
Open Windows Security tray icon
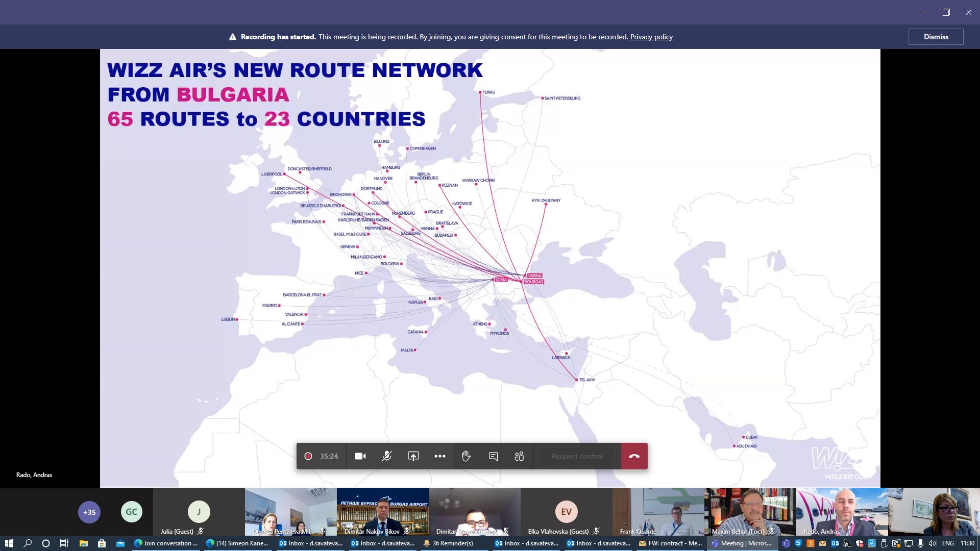[x=860, y=543]
